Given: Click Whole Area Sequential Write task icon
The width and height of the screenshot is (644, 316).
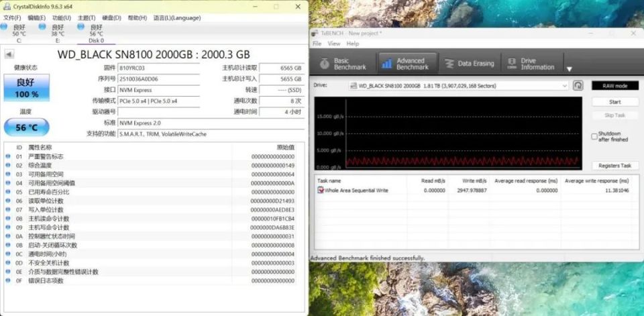Looking at the screenshot, I should tap(321, 190).
